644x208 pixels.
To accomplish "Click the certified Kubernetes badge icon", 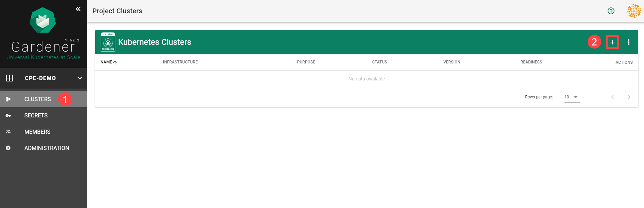I will coord(108,42).
